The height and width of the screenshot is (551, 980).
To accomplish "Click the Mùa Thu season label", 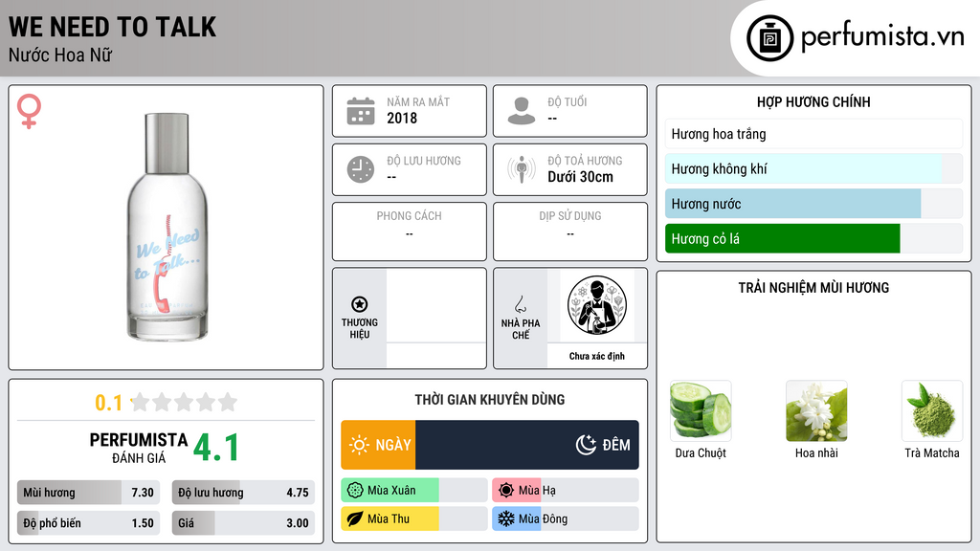I will point(389,518).
